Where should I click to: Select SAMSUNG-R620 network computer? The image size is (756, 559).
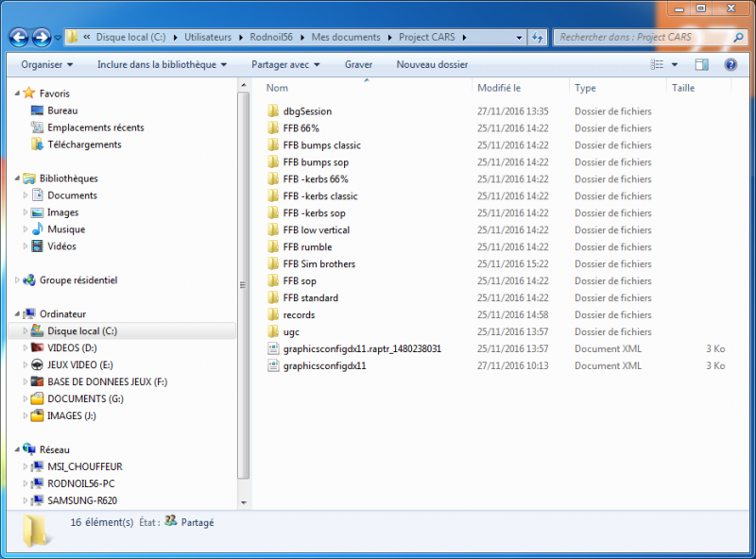click(82, 500)
